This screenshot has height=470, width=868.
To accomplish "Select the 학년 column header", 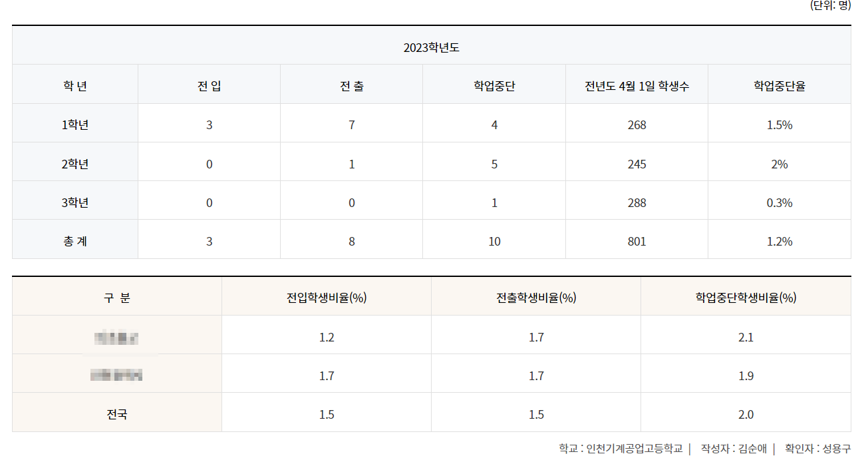I will pos(74,84).
